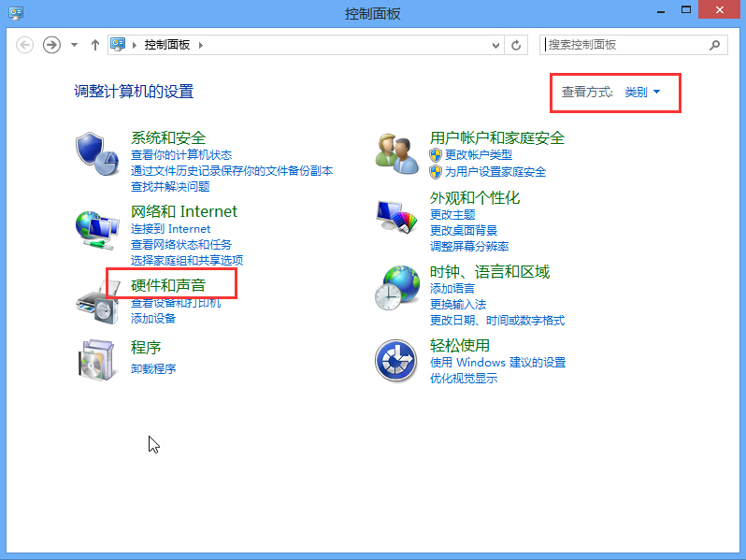Open 添加设备 link

click(153, 319)
